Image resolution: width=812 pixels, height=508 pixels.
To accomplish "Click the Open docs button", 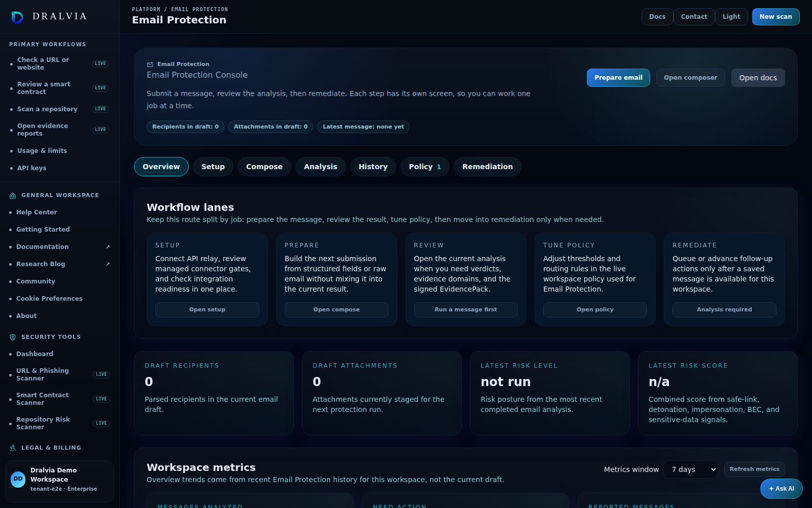I will click(758, 78).
